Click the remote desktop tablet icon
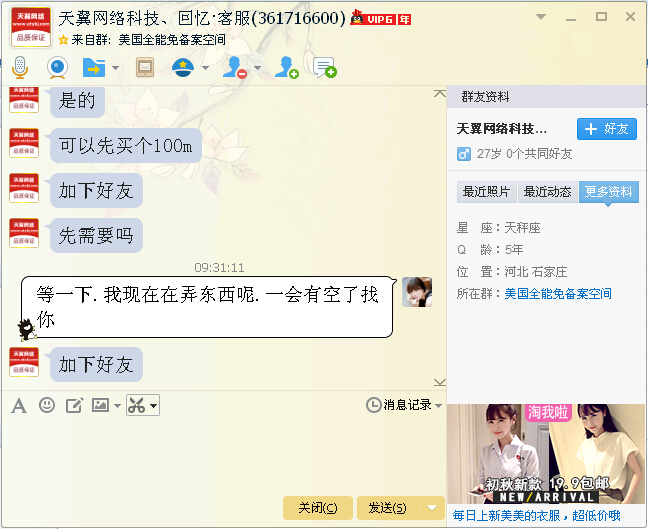 point(145,67)
